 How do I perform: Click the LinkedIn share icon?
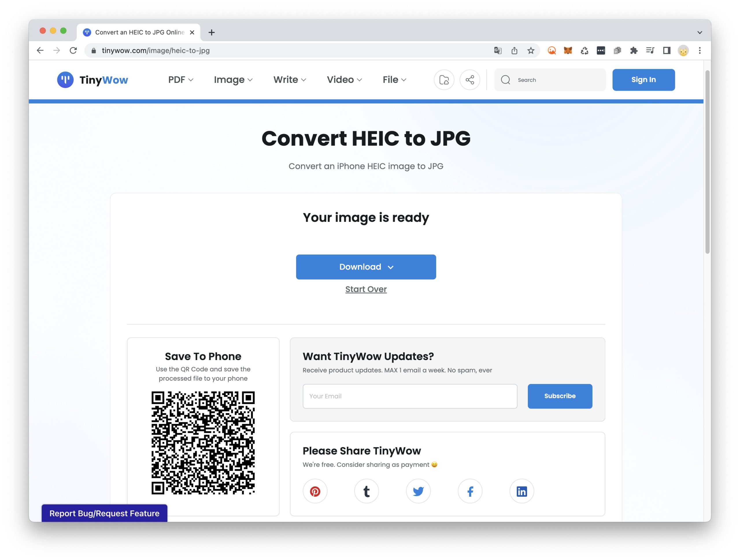[x=521, y=491]
